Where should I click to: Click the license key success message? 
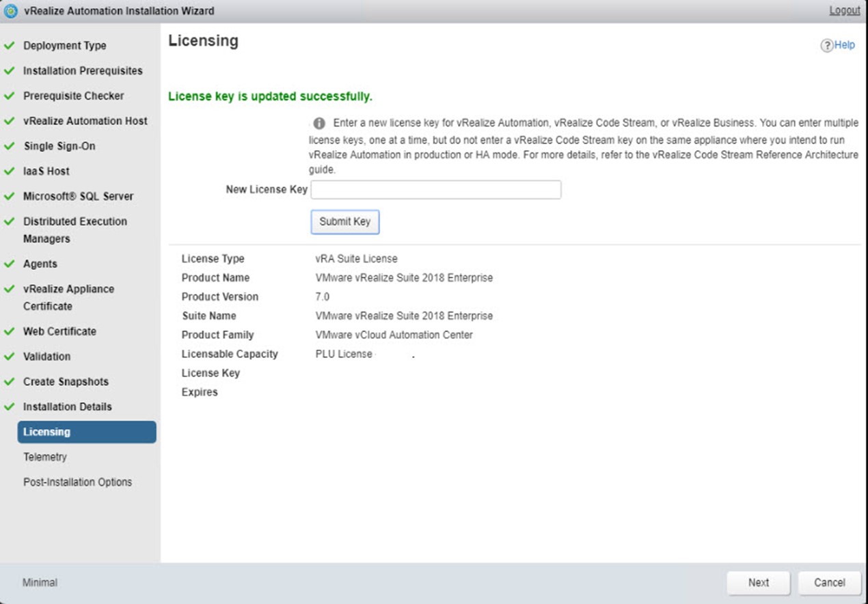pos(270,96)
